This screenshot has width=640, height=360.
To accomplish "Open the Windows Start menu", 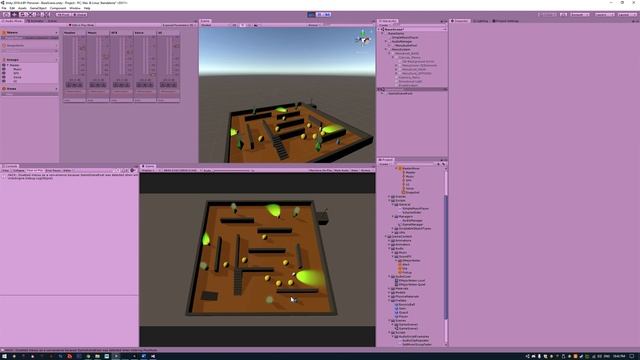I will click(4, 356).
